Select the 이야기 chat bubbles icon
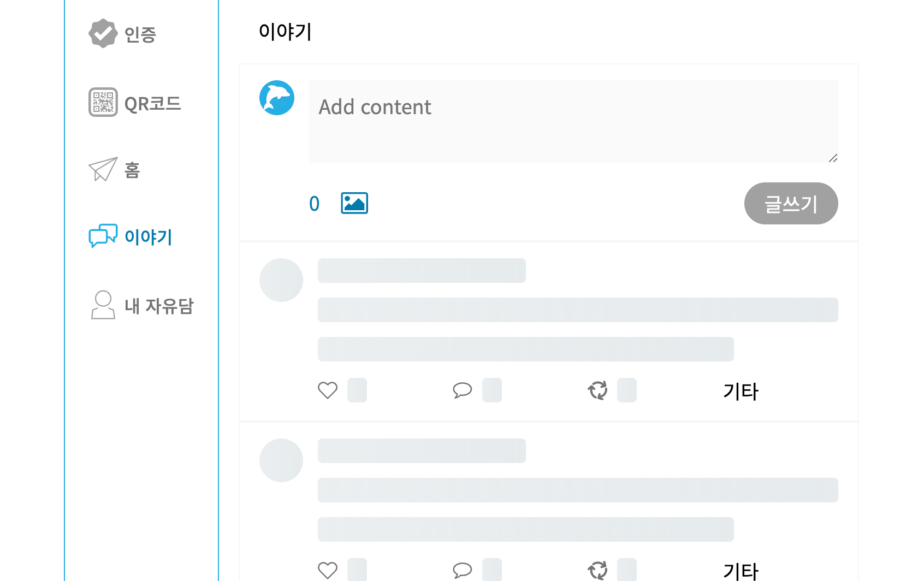Image resolution: width=924 pixels, height=581 pixels. [x=103, y=236]
